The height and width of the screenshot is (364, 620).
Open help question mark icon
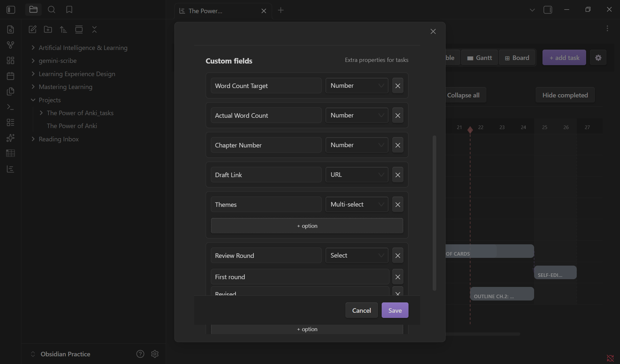click(140, 354)
